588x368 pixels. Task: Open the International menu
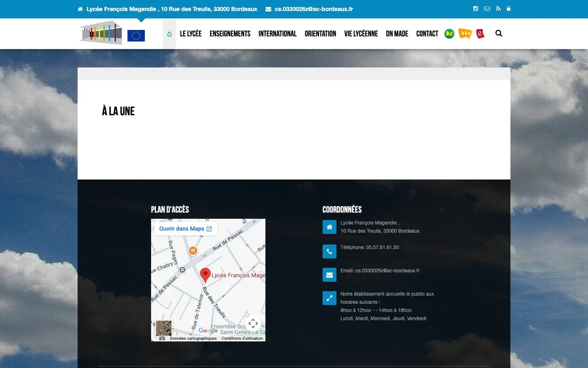(x=278, y=34)
